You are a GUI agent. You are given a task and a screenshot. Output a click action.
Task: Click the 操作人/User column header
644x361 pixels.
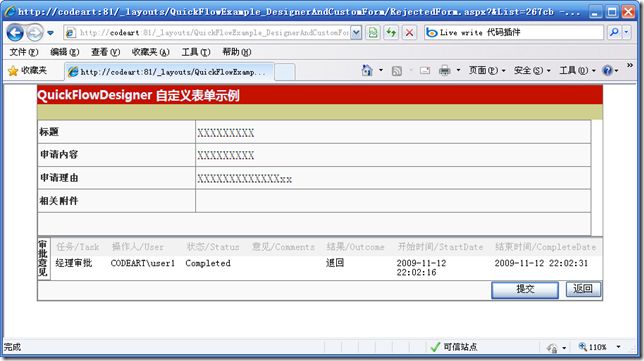[138, 247]
